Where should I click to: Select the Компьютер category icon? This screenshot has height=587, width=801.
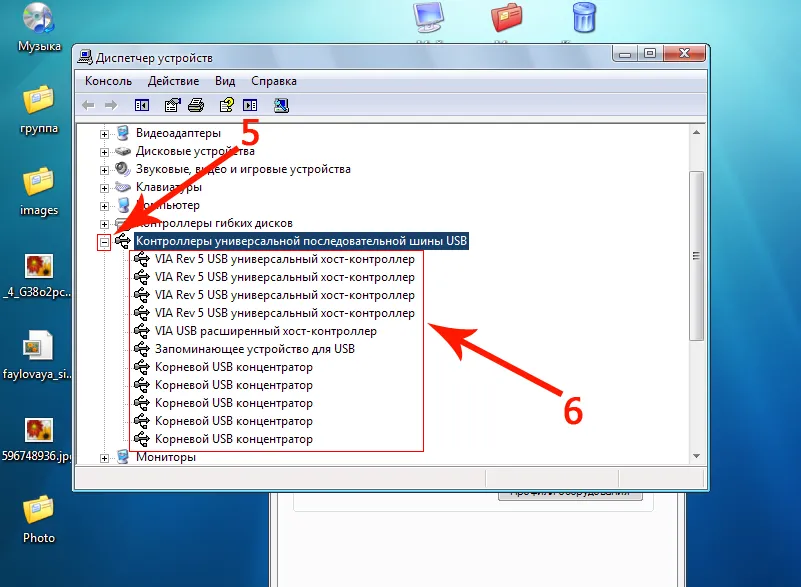click(x=123, y=205)
